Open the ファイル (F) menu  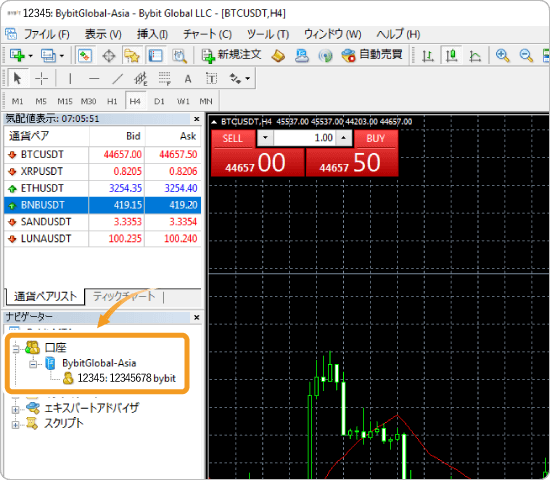[x=47, y=34]
